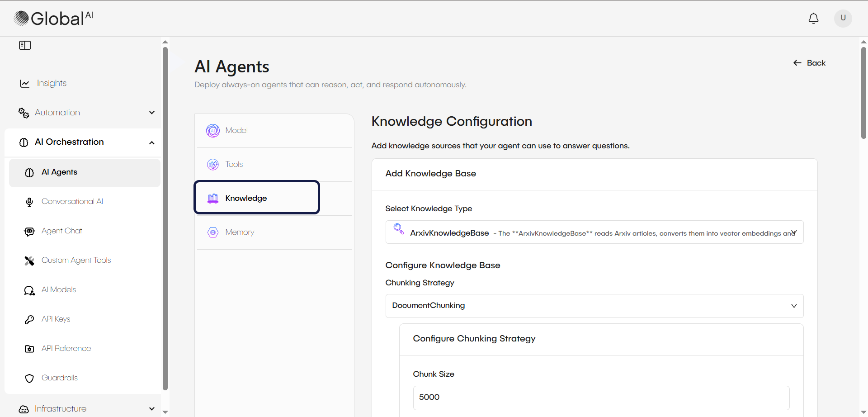Switch to the Memory tab

click(x=240, y=232)
